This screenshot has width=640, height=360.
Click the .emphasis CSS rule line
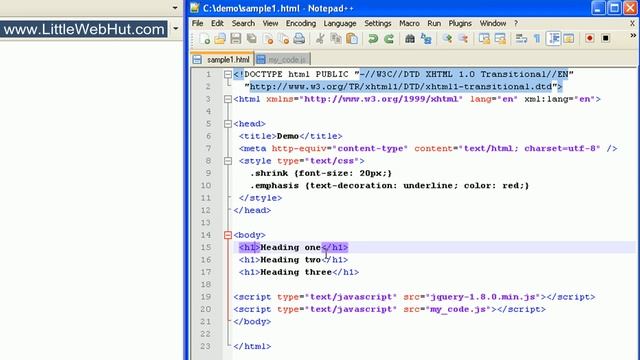tap(389, 186)
